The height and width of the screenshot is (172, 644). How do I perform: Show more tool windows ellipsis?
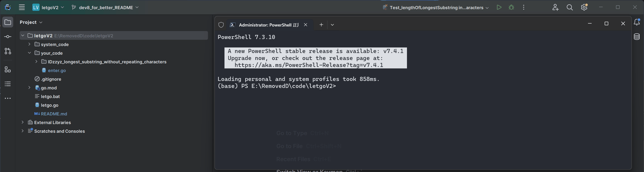pyautogui.click(x=8, y=98)
